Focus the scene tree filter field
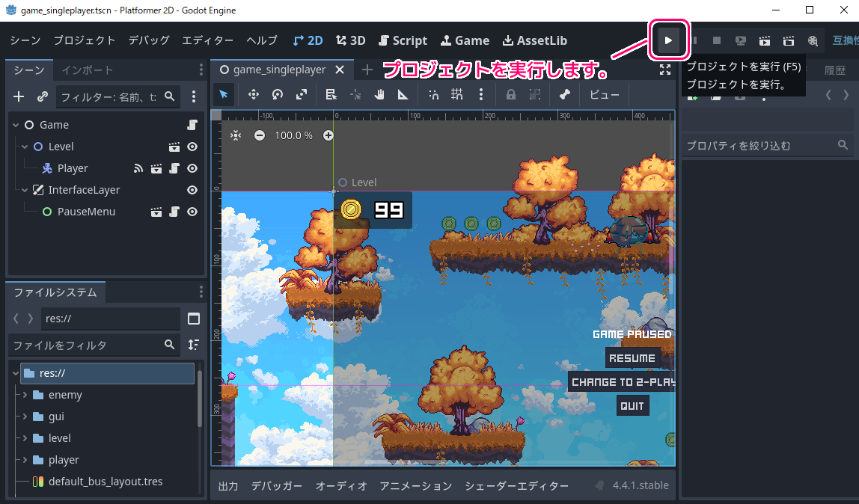Screen dimensions: 859x504 [x=117, y=97]
